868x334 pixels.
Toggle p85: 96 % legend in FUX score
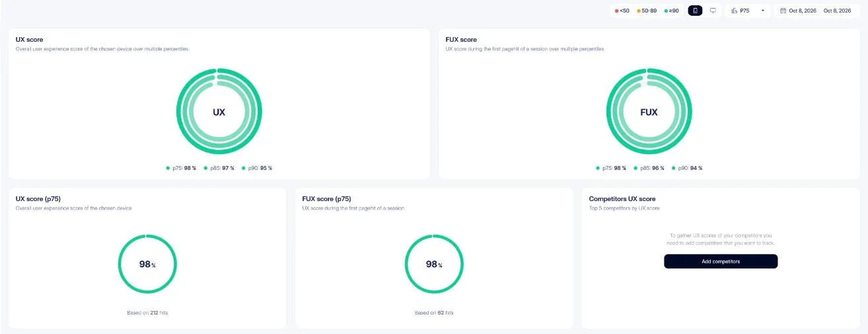pos(649,168)
